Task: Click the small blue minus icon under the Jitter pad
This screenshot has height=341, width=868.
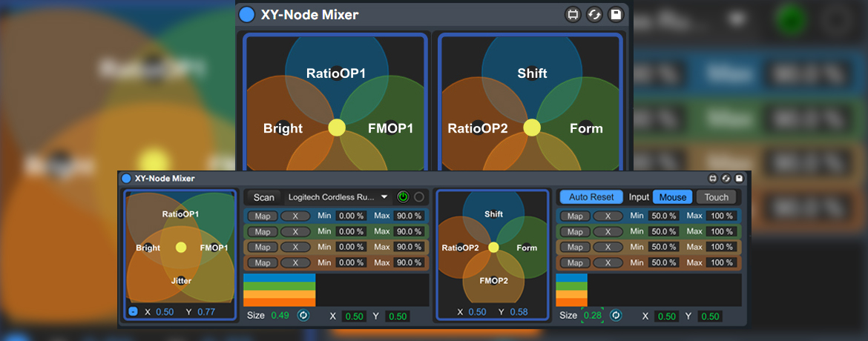Action: click(x=133, y=312)
